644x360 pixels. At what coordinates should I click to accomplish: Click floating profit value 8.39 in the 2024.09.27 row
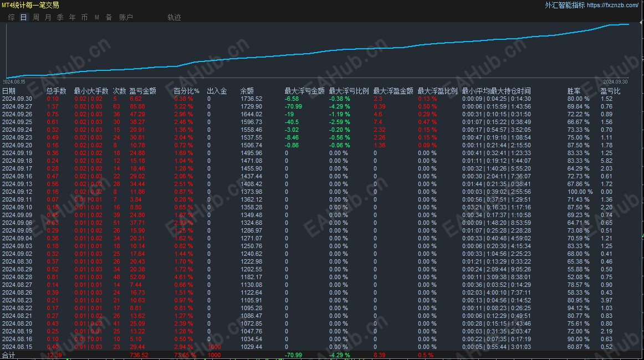tap(380, 107)
